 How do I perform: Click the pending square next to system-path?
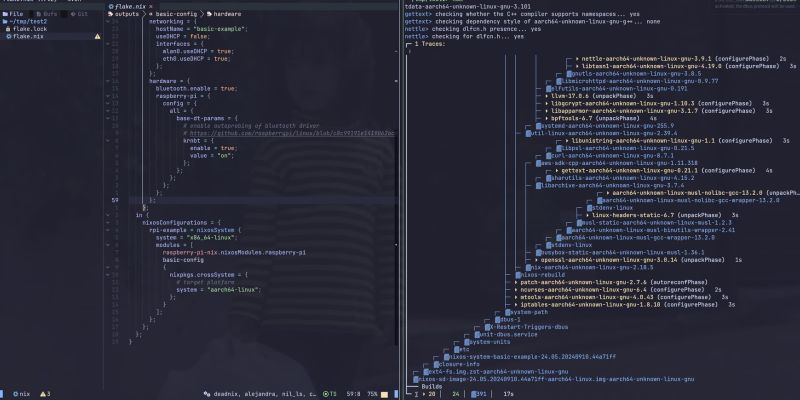click(508, 312)
